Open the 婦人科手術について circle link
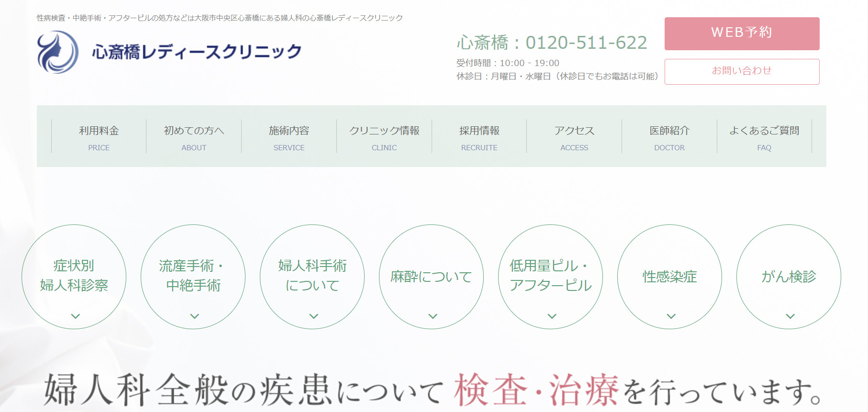The width and height of the screenshot is (868, 412). [312, 277]
